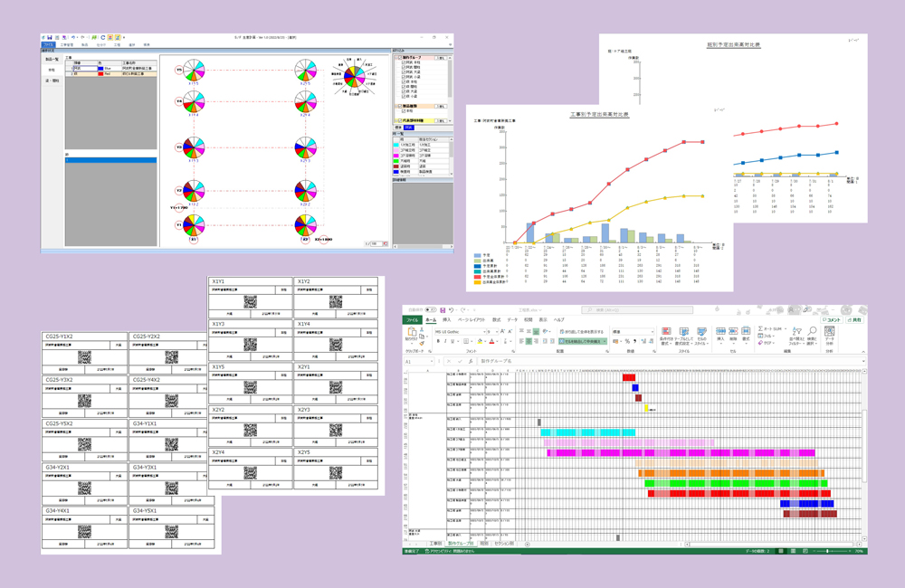Click the Paste clipboard icon in Excel
This screenshot has height=588, width=905.
click(x=412, y=332)
